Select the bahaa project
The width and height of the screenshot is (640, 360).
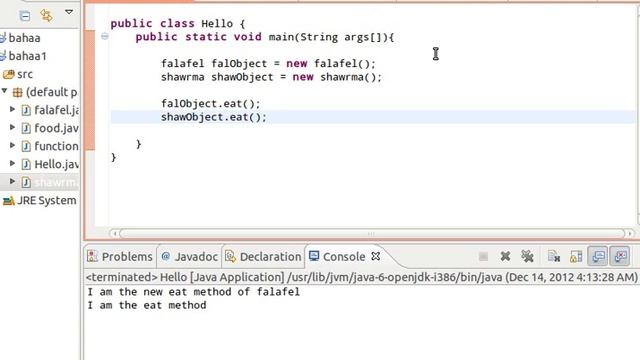coord(24,38)
